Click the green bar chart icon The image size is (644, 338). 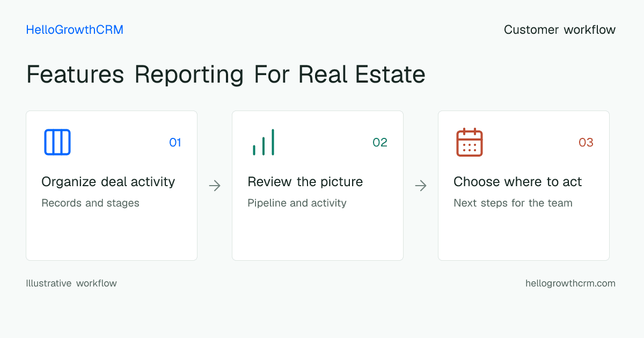click(264, 142)
